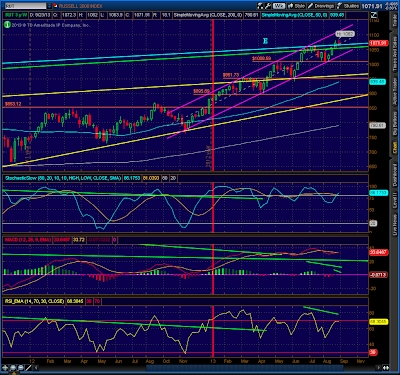Click the RSI_EMA (14, 70, 30, CLOSE) study label
The height and width of the screenshot is (375, 400).
pos(34,301)
